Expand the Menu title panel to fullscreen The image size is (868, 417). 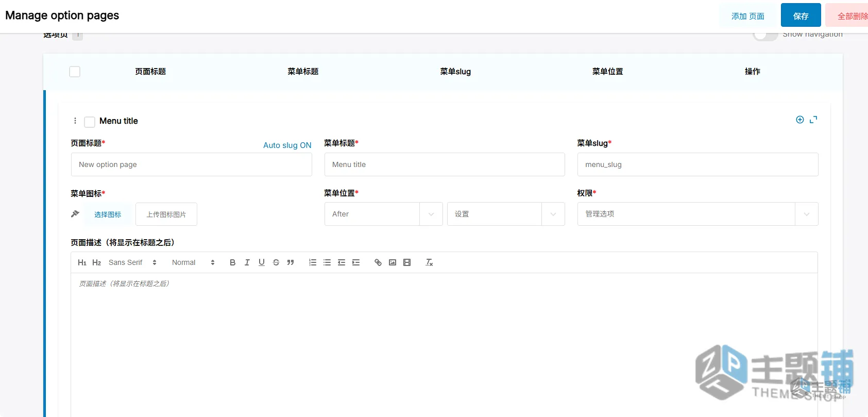(813, 120)
